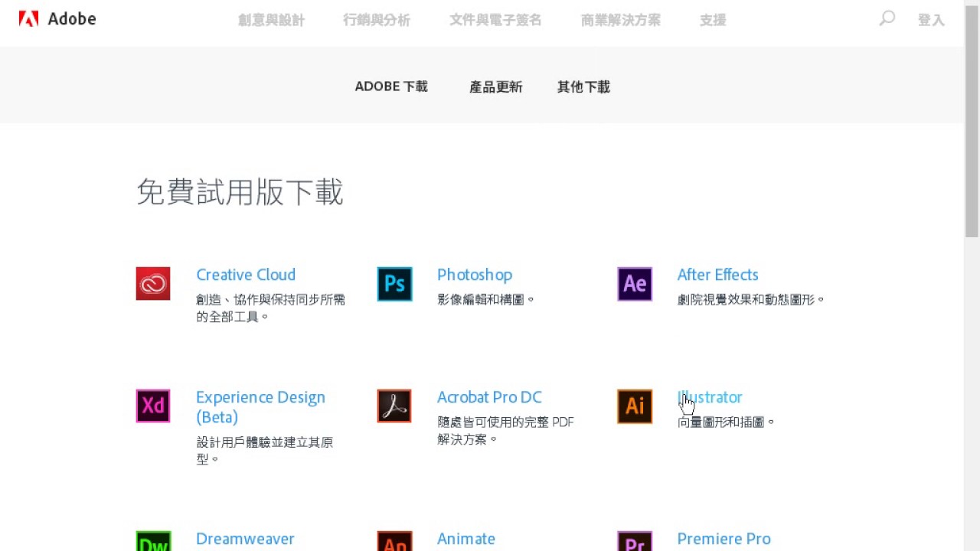Open the Premiere Pro link
980x551 pixels.
click(724, 539)
